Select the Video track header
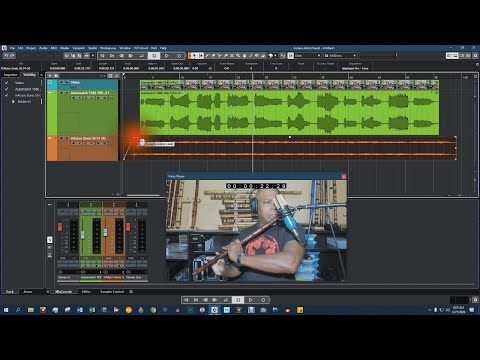Viewport: 480px width, 360px height. 82,85
